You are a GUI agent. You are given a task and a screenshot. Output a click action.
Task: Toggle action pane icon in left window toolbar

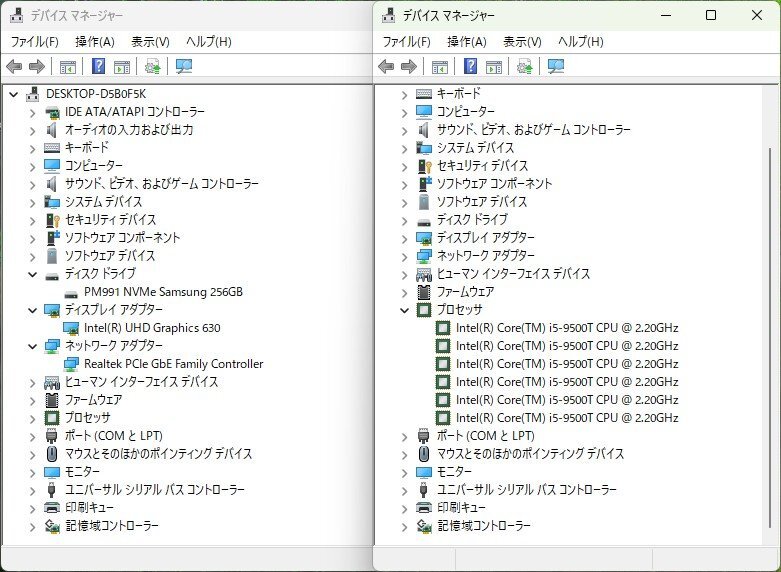coord(122,66)
